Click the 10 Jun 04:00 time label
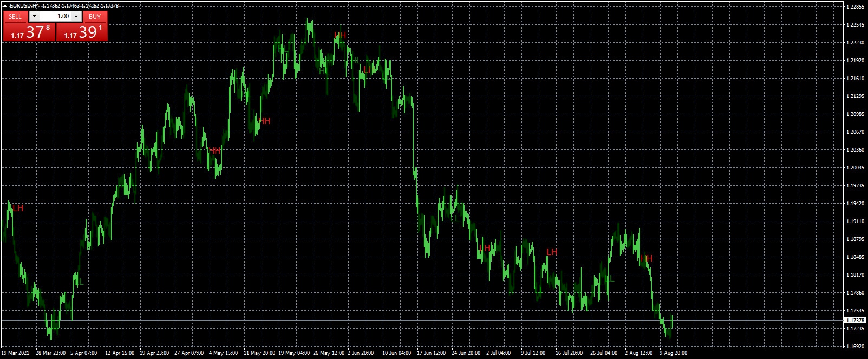868x359 pixels. 396,353
